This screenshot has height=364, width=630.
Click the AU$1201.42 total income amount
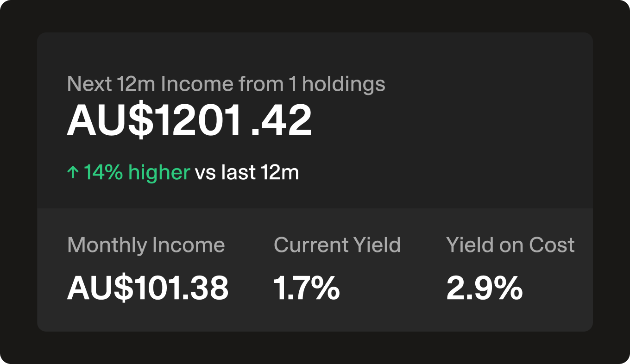189,120
